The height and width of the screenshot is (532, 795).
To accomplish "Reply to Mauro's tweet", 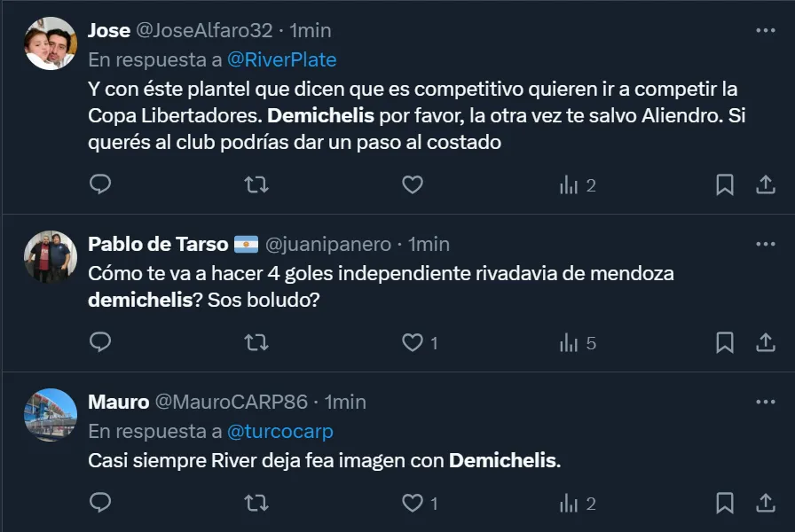I will 101,504.
